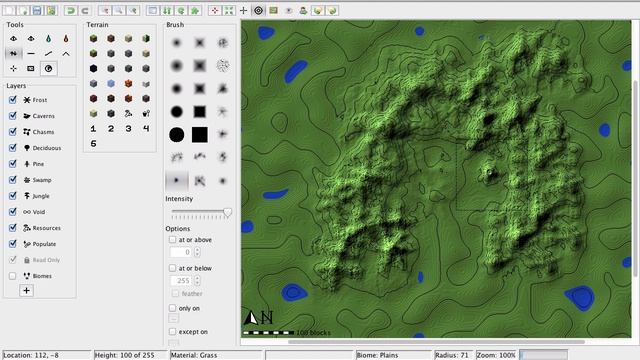This screenshot has height=360, width=640.
Task: Choose the orange lava terrain block
Action: [129, 84]
